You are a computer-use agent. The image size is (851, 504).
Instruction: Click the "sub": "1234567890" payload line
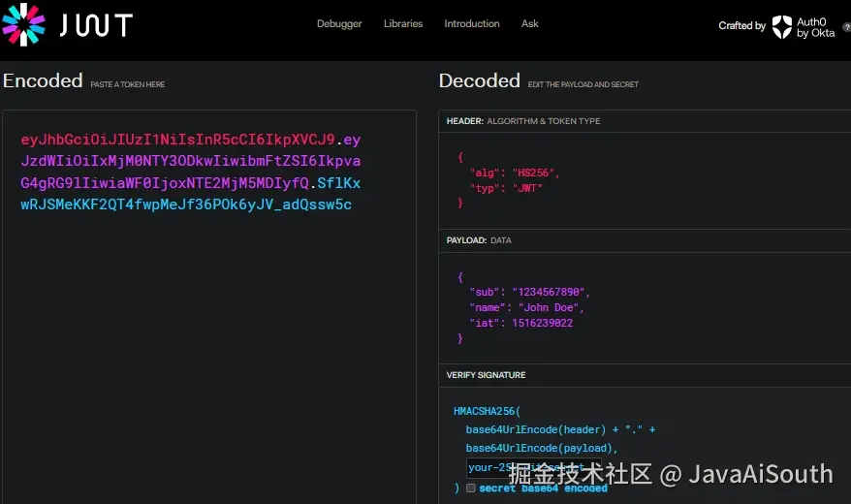click(530, 292)
